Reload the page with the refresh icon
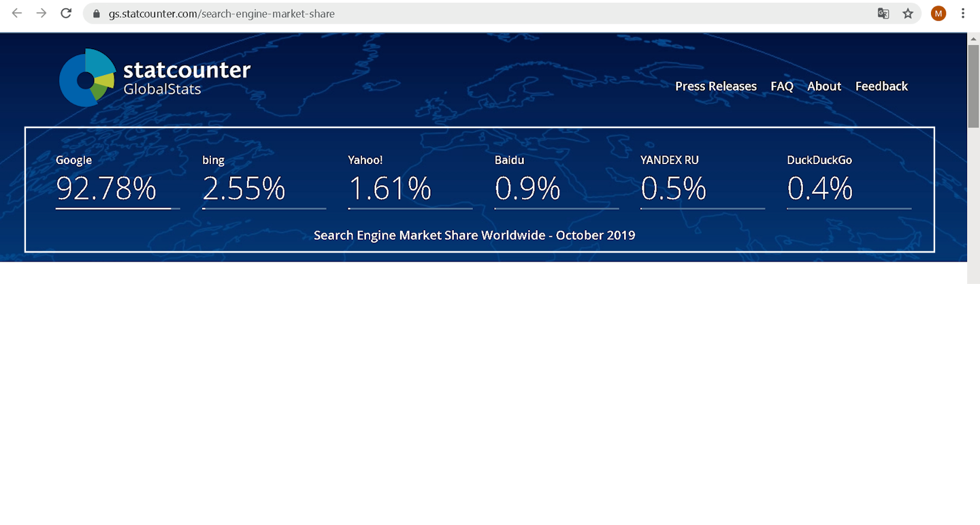 66,13
